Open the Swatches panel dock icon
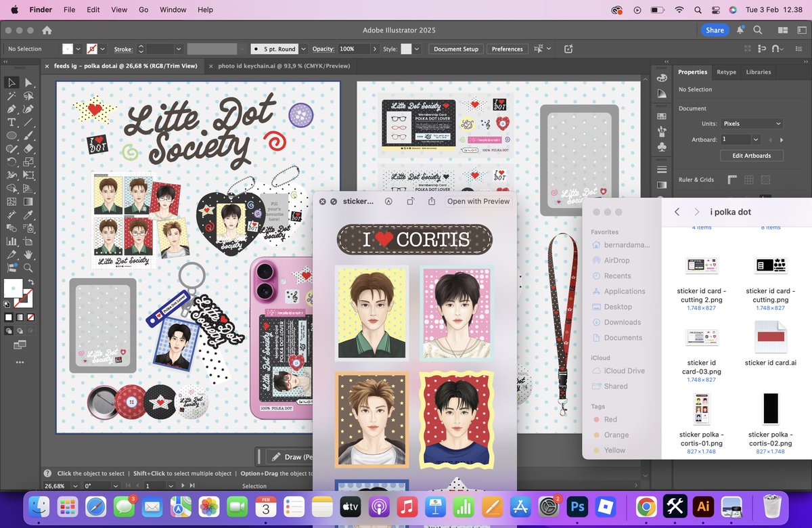Image resolution: width=812 pixels, height=528 pixels. point(662,115)
